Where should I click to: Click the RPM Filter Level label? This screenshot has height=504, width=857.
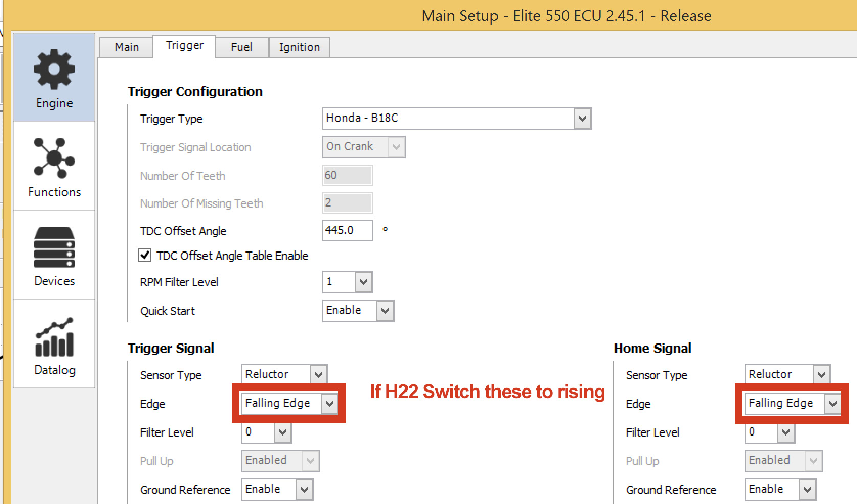pyautogui.click(x=179, y=282)
